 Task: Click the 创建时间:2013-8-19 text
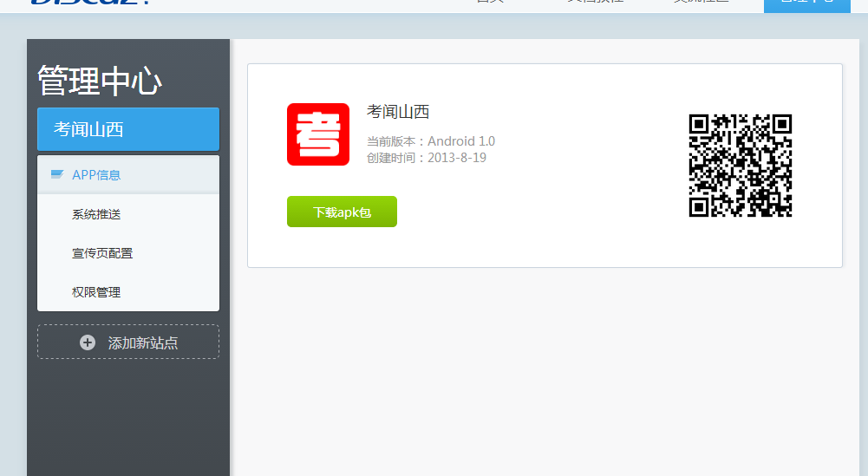click(x=427, y=158)
